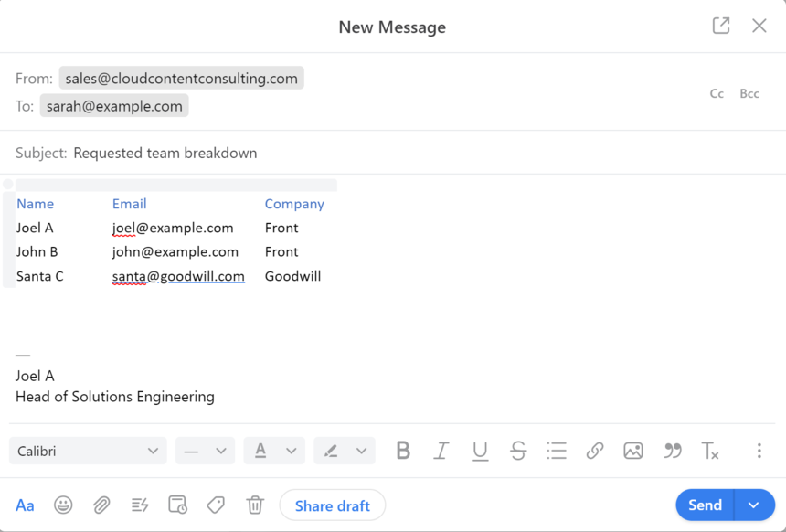This screenshot has height=532, width=786.
Task: Send the email
Action: (704, 505)
